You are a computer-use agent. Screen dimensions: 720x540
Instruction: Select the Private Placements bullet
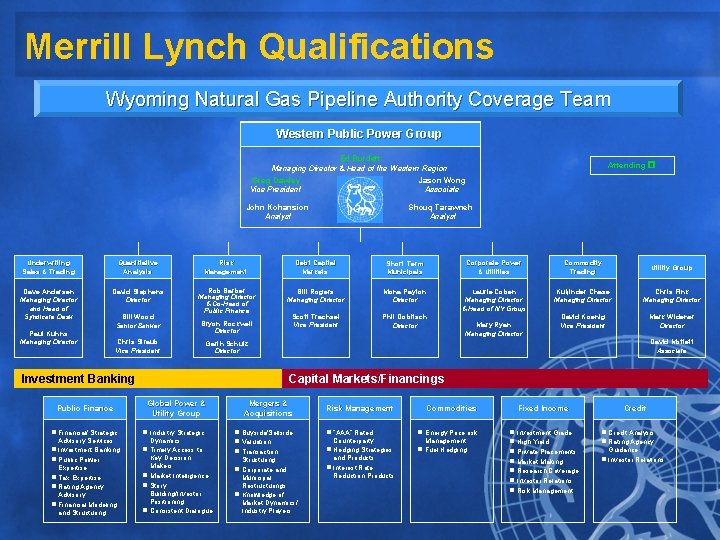tap(543, 452)
